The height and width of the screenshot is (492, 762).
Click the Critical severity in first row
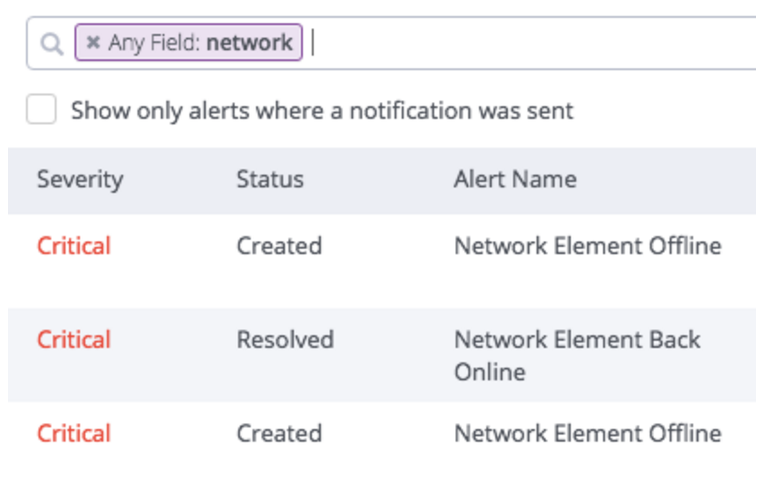click(x=74, y=246)
